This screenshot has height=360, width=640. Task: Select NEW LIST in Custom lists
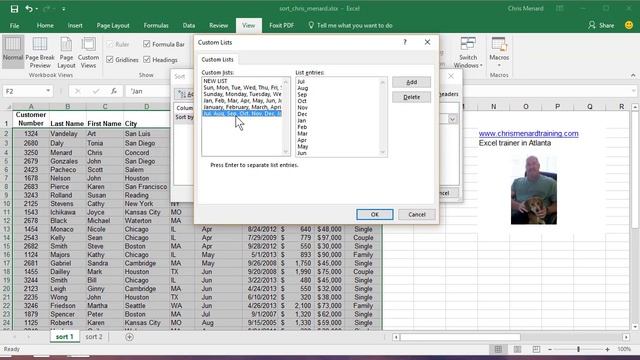point(215,81)
